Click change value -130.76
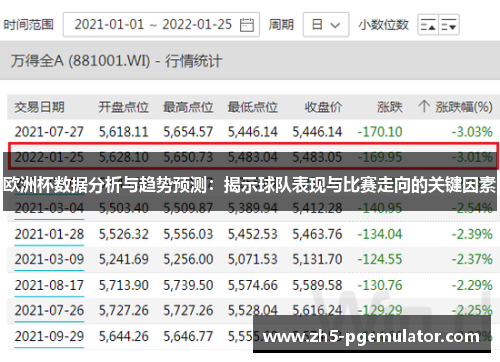This screenshot has height=362, width=500. point(380,285)
